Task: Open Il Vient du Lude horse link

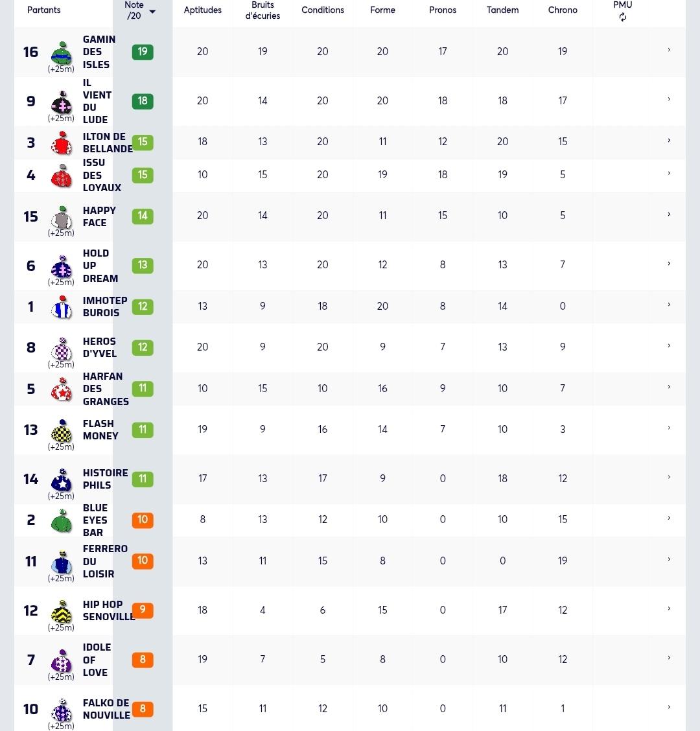Action: [x=97, y=101]
